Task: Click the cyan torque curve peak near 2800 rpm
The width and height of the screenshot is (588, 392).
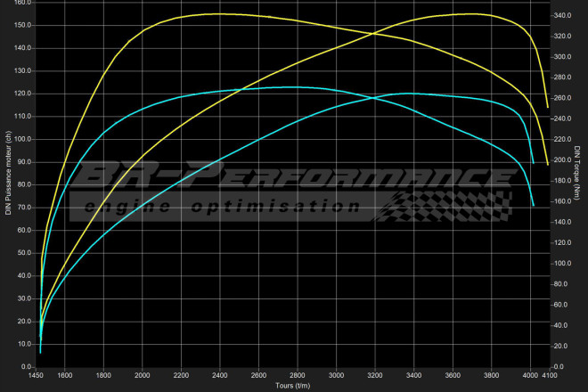Action: (287, 87)
